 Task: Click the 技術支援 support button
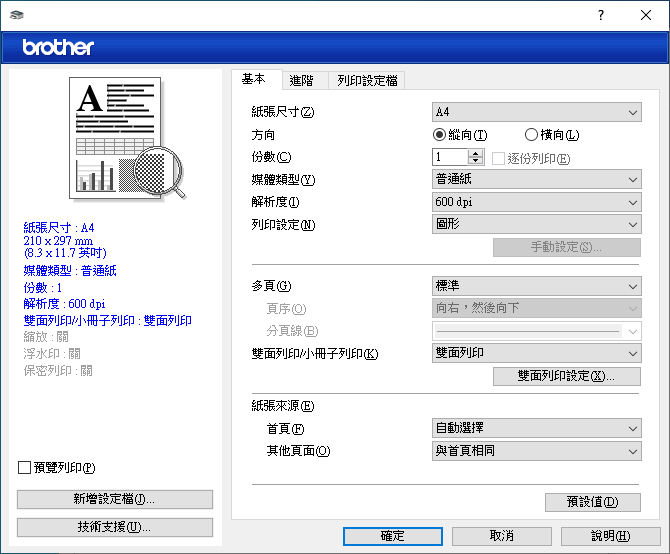pyautogui.click(x=115, y=528)
